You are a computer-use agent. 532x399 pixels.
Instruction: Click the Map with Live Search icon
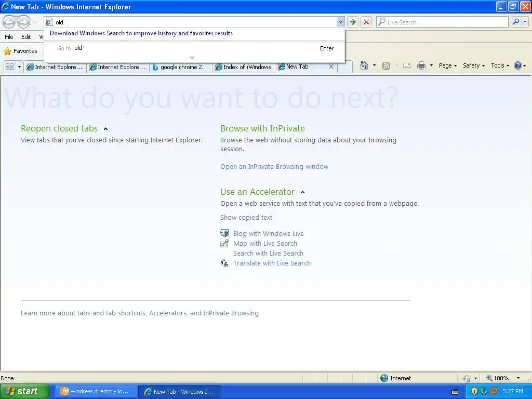(x=224, y=243)
